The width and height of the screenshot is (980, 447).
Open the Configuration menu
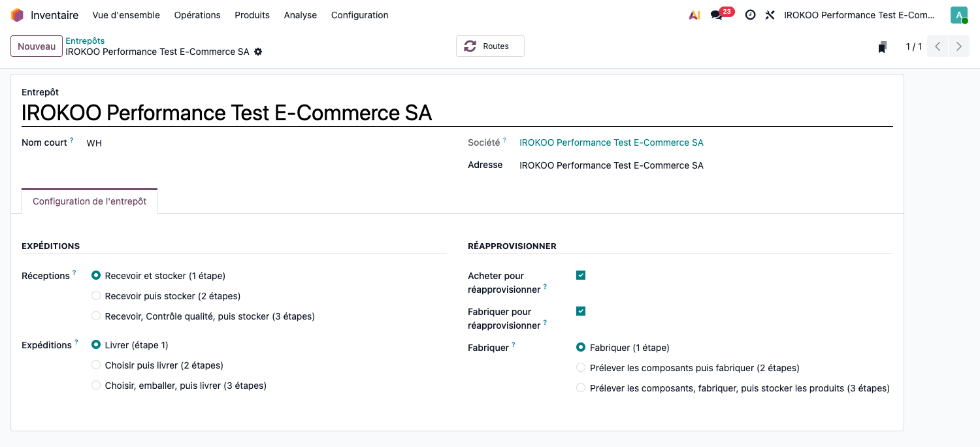[359, 15]
